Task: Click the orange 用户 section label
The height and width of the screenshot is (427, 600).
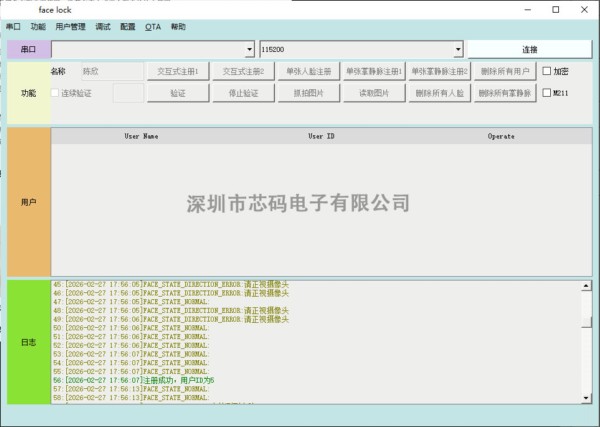Action: pos(29,202)
